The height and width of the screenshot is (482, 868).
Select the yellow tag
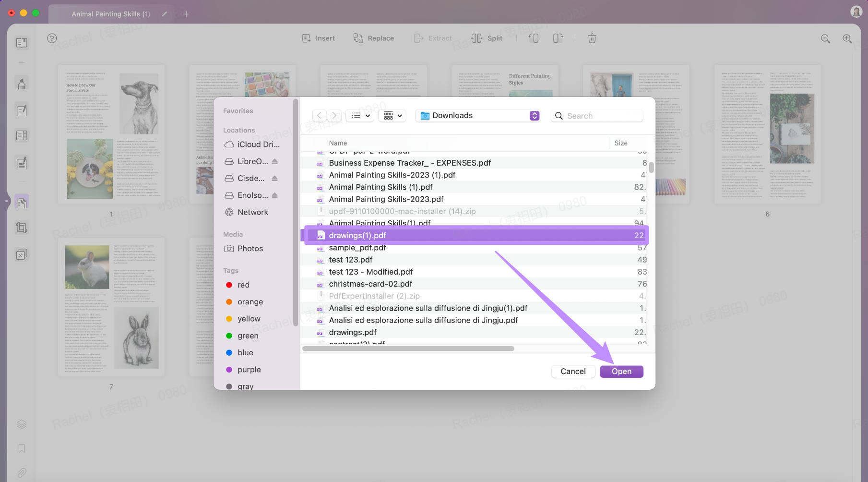243,318
